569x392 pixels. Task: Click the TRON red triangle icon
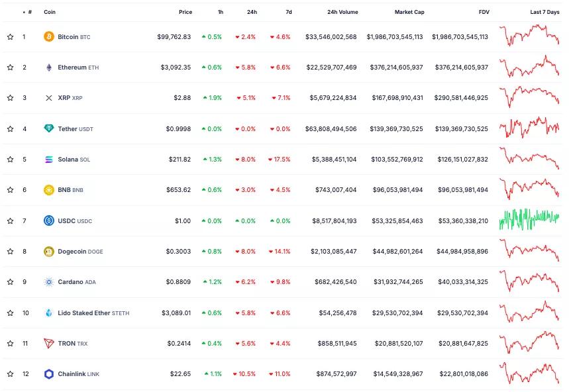pos(48,344)
